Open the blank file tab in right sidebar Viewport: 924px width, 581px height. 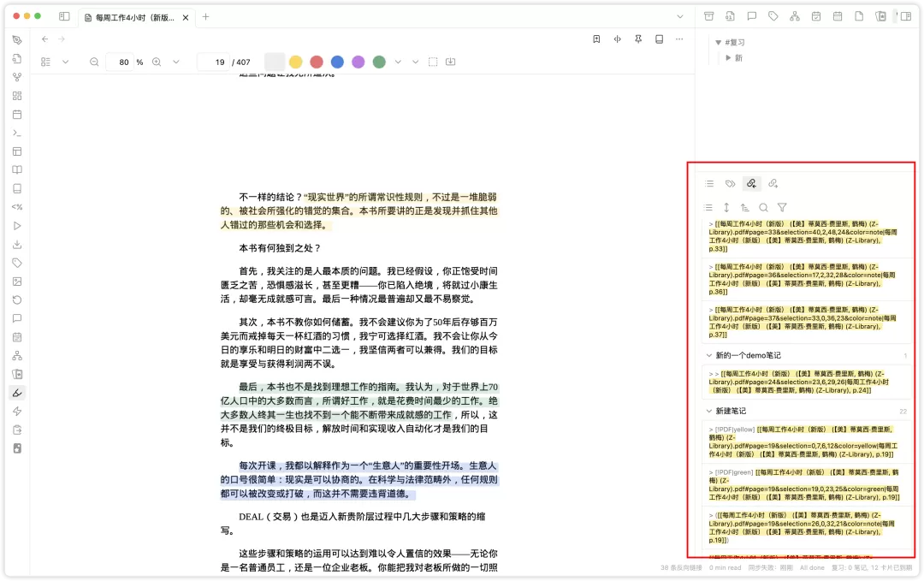[859, 16]
